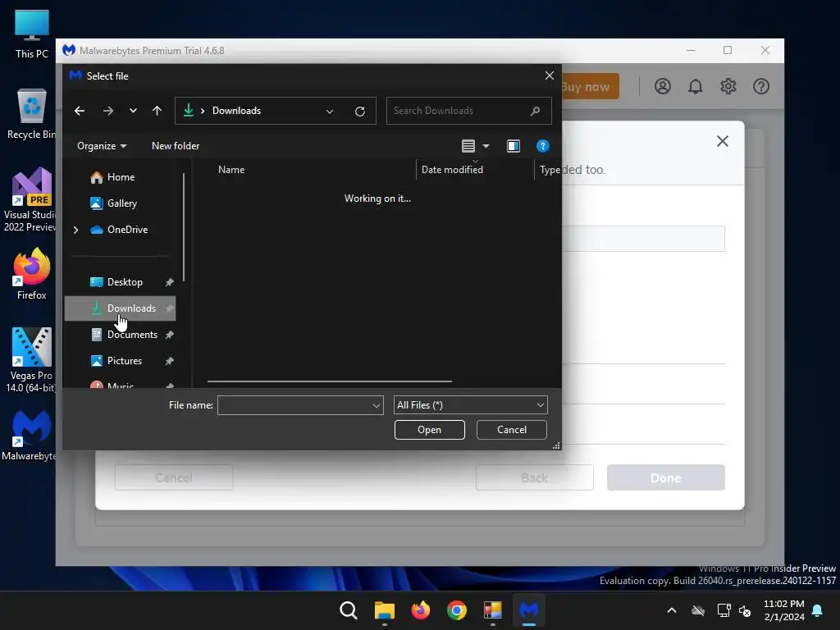Open the Organize menu

click(102, 146)
